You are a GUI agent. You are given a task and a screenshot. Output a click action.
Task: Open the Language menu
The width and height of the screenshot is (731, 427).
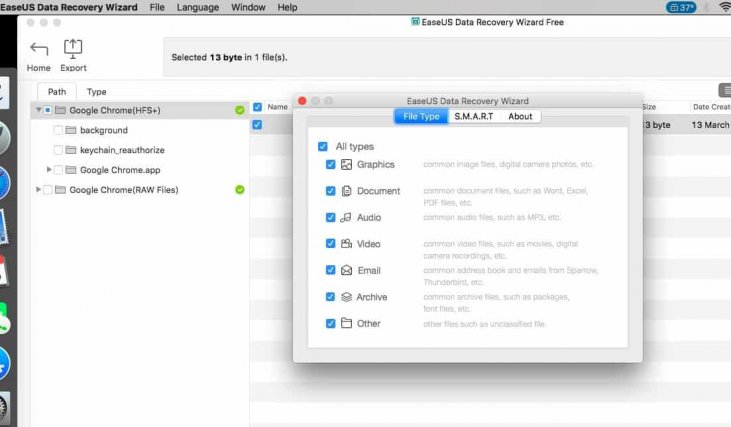click(x=197, y=7)
